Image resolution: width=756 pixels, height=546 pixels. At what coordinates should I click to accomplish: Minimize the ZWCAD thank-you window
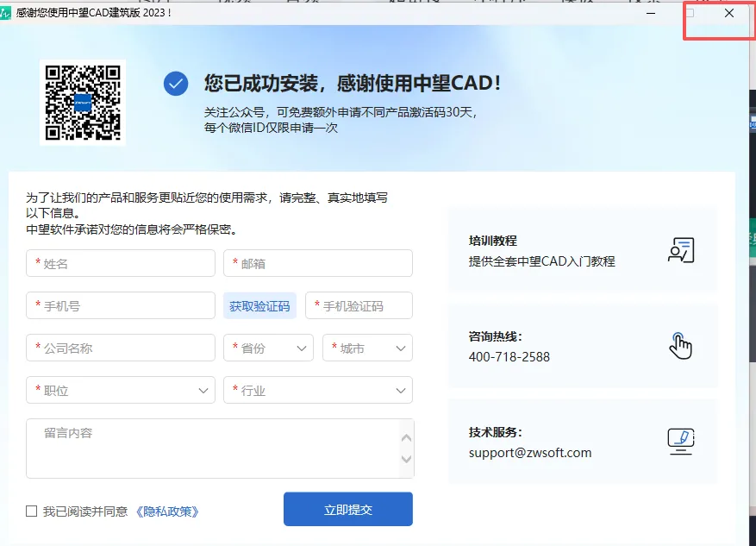tap(651, 13)
